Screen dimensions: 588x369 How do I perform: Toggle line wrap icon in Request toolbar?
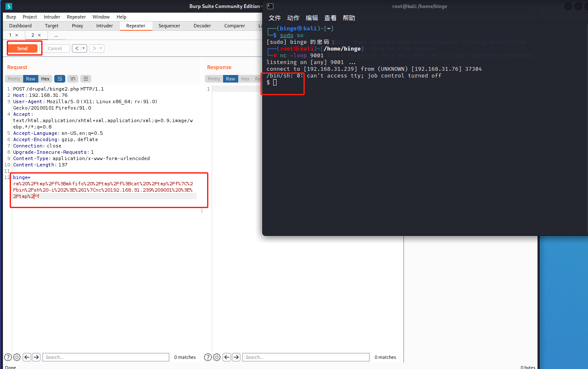[x=60, y=79]
